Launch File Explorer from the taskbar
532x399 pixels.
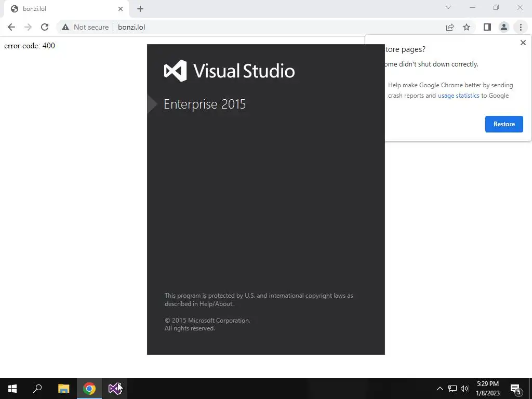(x=63, y=389)
